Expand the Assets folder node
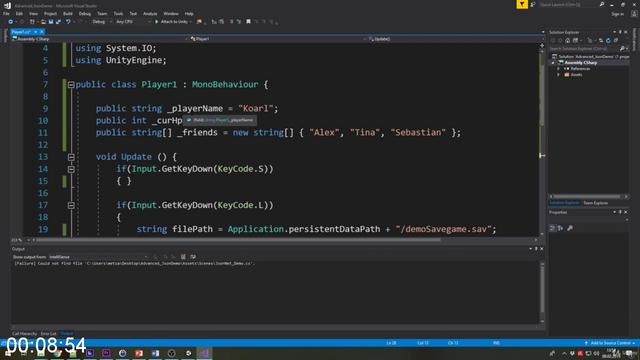The height and width of the screenshot is (360, 640). click(559, 75)
